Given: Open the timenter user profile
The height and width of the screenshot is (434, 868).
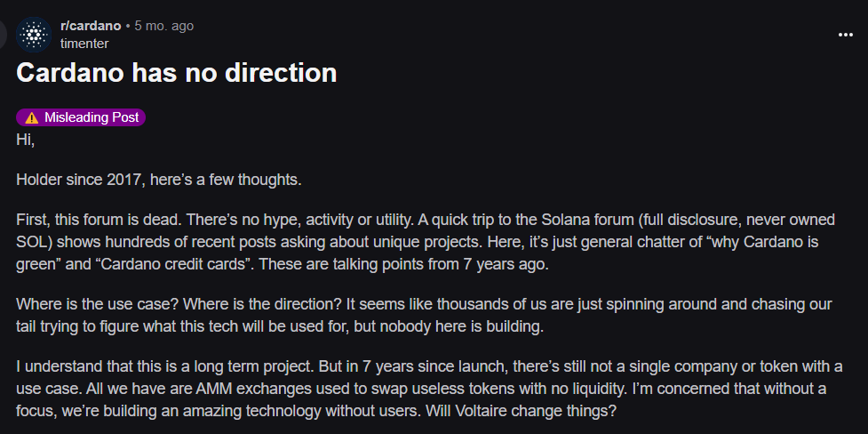Looking at the screenshot, I should point(84,44).
